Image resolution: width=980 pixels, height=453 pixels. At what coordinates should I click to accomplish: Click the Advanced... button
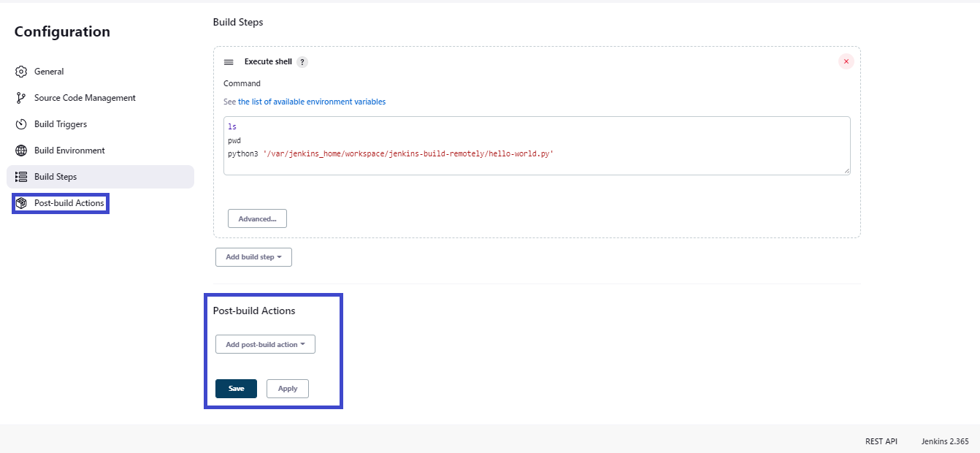[x=257, y=218]
